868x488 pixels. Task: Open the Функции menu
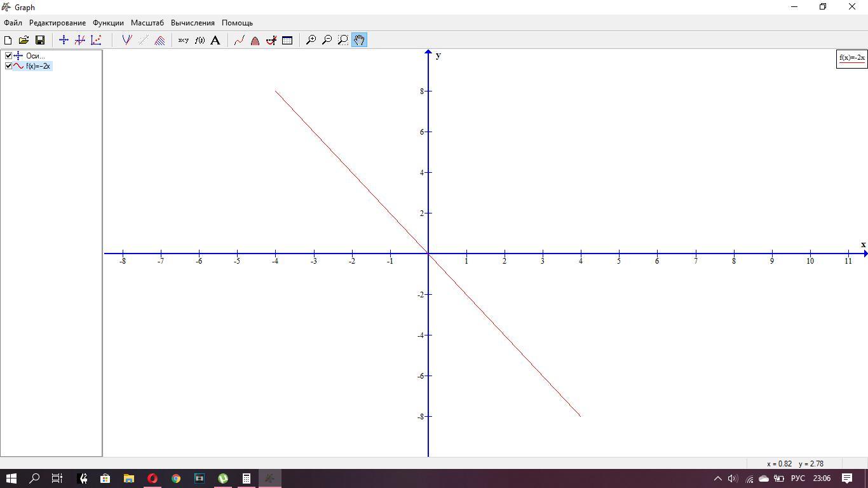[108, 23]
